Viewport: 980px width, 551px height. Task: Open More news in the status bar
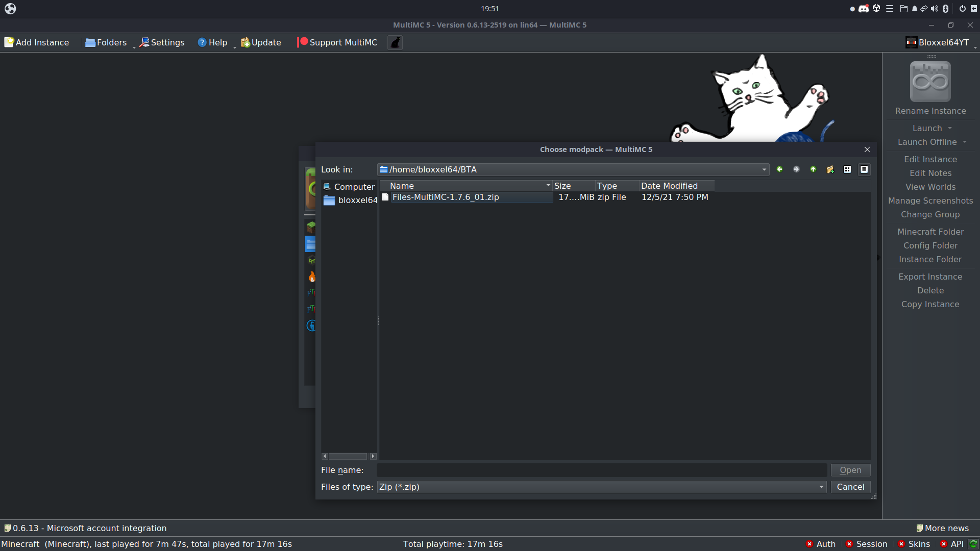[x=942, y=529]
